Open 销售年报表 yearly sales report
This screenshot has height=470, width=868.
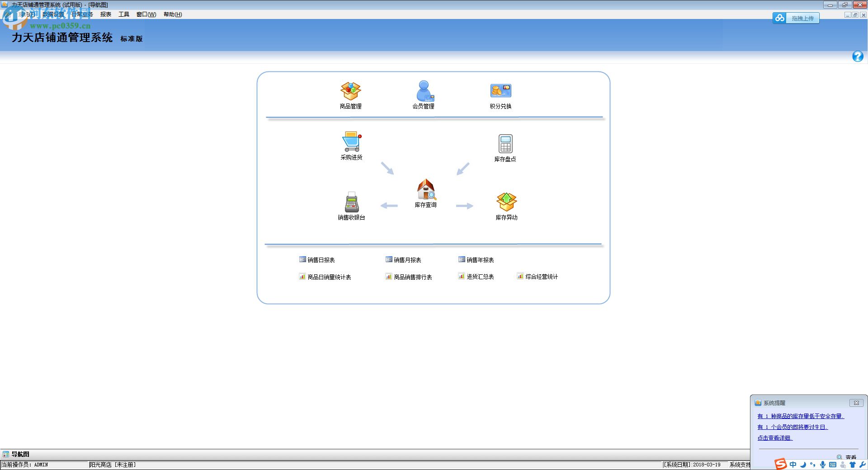476,260
